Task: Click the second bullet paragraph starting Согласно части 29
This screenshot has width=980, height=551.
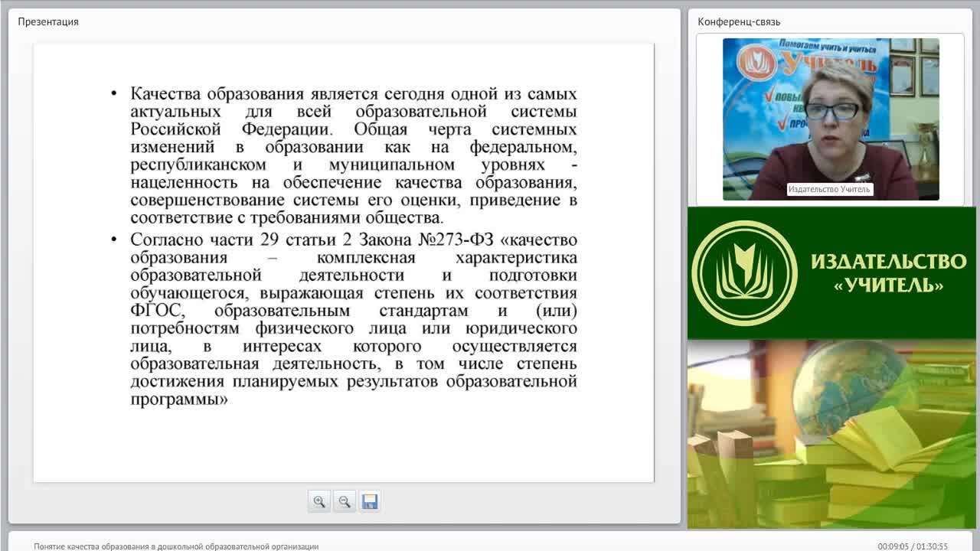Action: click(354, 319)
